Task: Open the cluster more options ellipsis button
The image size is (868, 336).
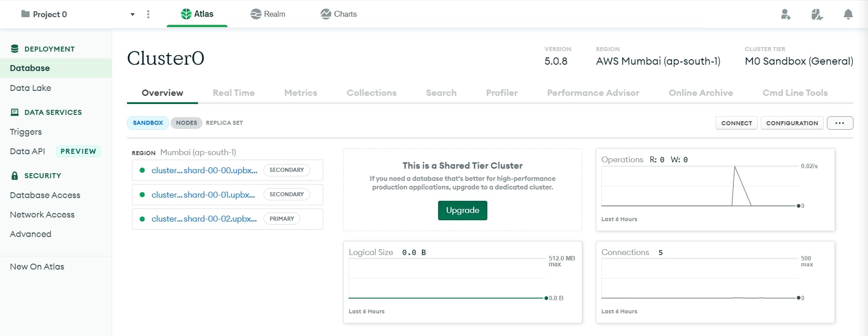Action: click(840, 123)
